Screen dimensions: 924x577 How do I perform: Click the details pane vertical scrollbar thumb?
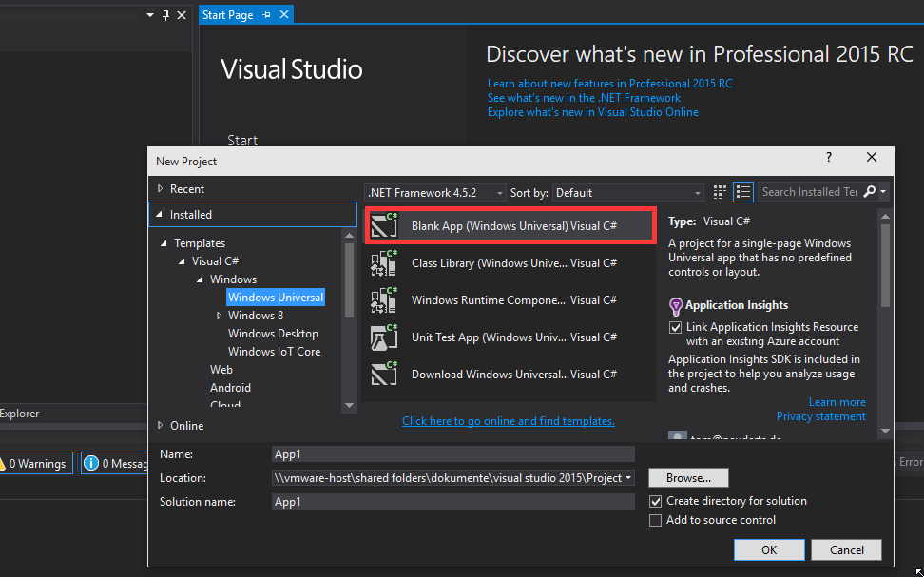pyautogui.click(x=885, y=264)
